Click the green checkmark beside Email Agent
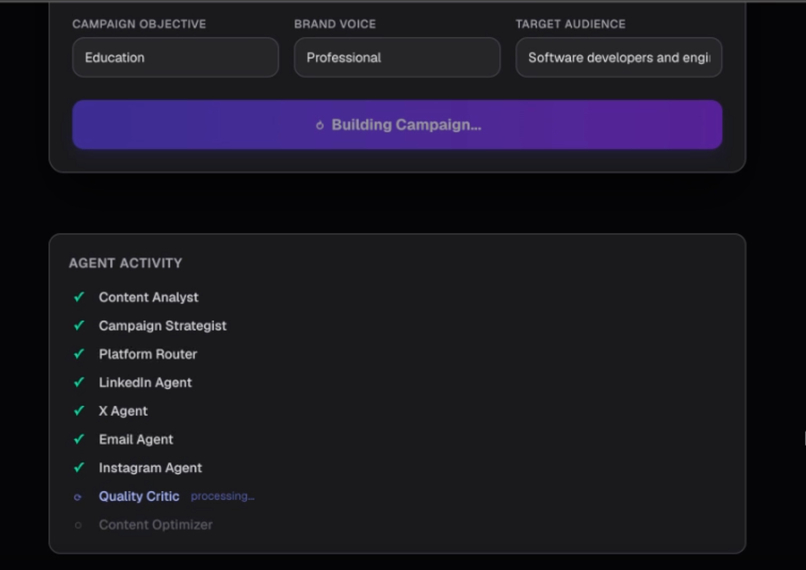The height and width of the screenshot is (570, 806). pyautogui.click(x=79, y=439)
